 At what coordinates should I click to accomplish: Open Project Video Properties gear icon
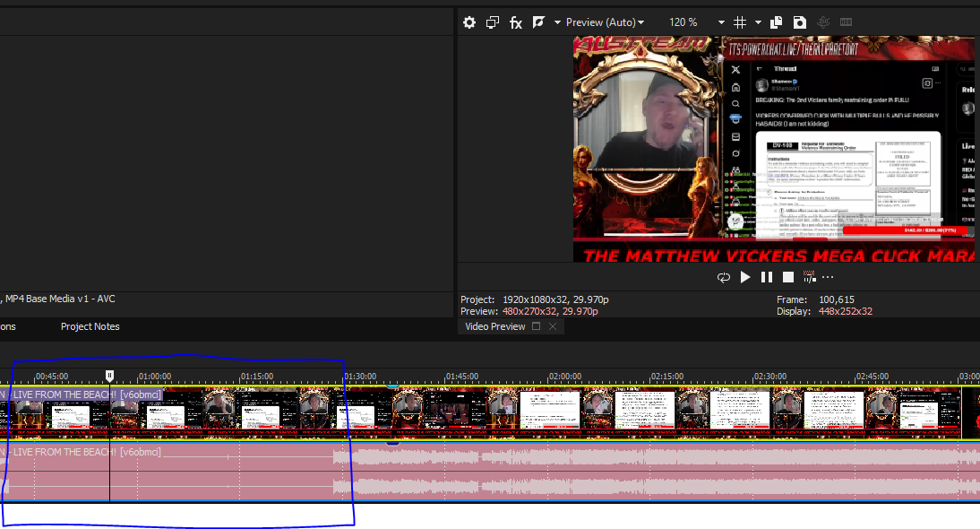[469, 22]
